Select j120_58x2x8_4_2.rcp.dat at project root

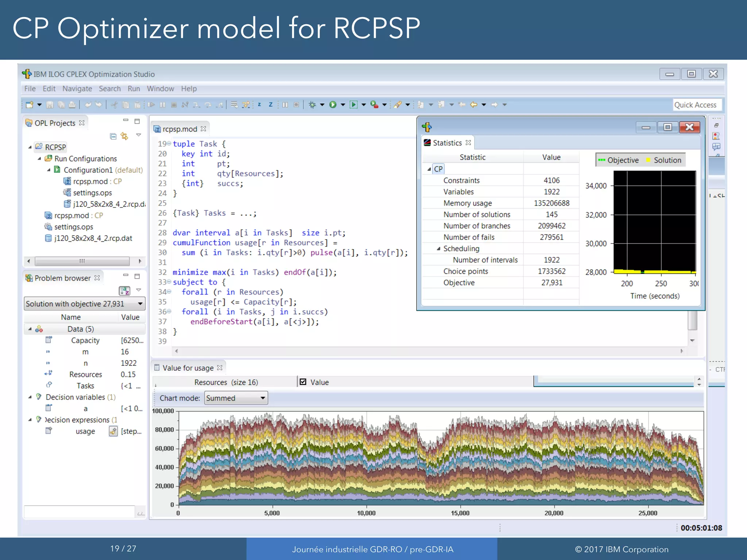coord(93,238)
